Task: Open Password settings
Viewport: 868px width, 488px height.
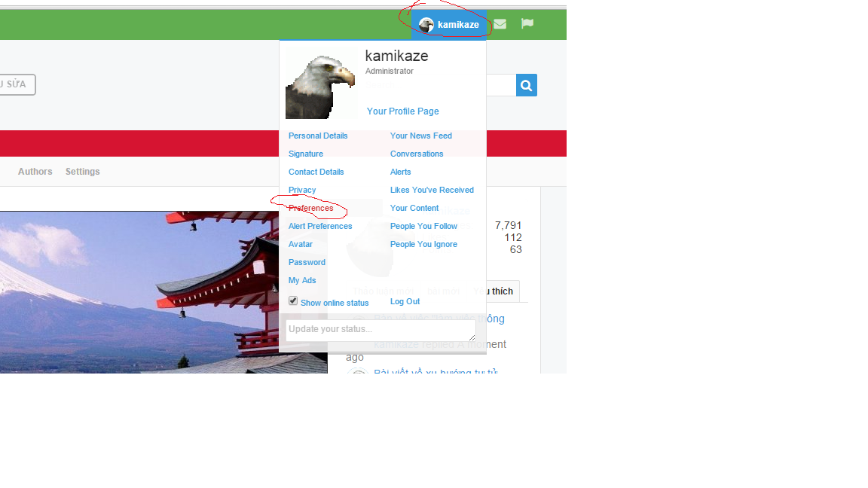Action: click(x=307, y=262)
